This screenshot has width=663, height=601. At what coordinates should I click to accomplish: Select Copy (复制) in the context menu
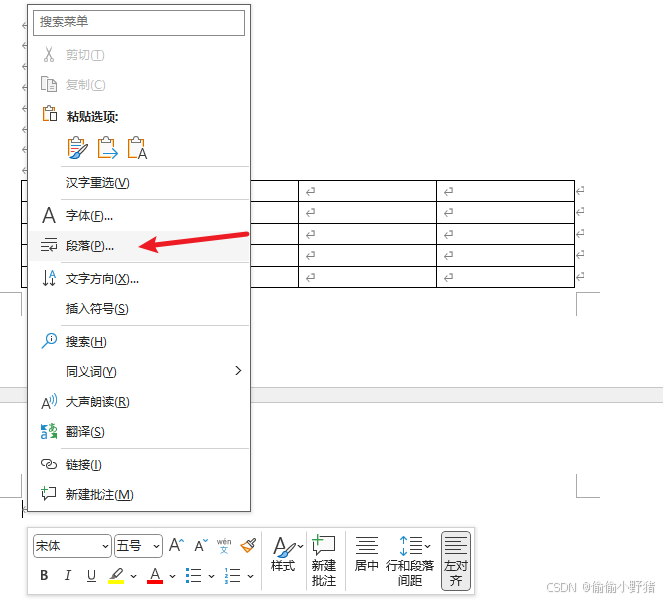[x=139, y=85]
